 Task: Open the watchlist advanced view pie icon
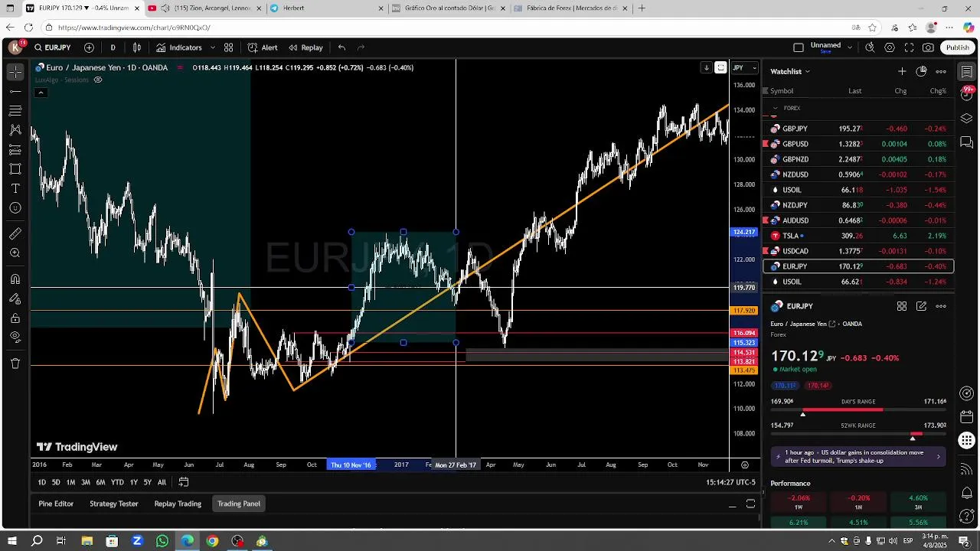(921, 71)
